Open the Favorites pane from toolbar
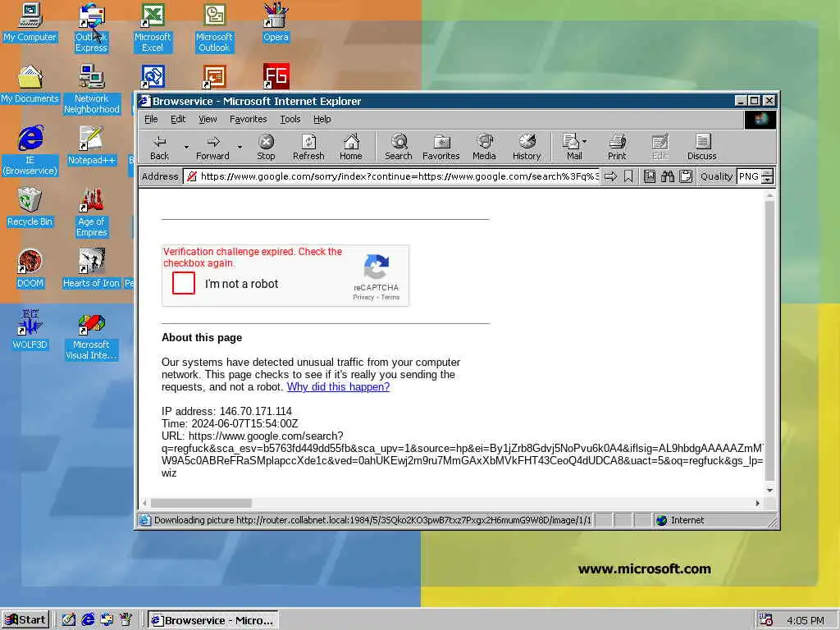The width and height of the screenshot is (840, 630). [441, 148]
